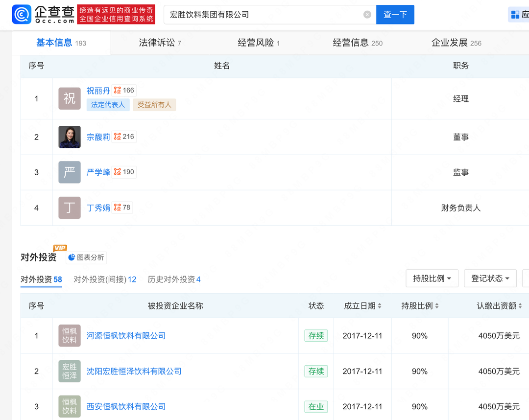Click the apps grid icon at top right

point(515,15)
